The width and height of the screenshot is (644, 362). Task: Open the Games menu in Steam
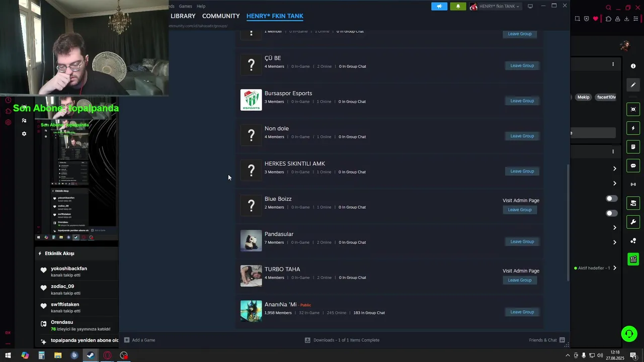coord(186,6)
